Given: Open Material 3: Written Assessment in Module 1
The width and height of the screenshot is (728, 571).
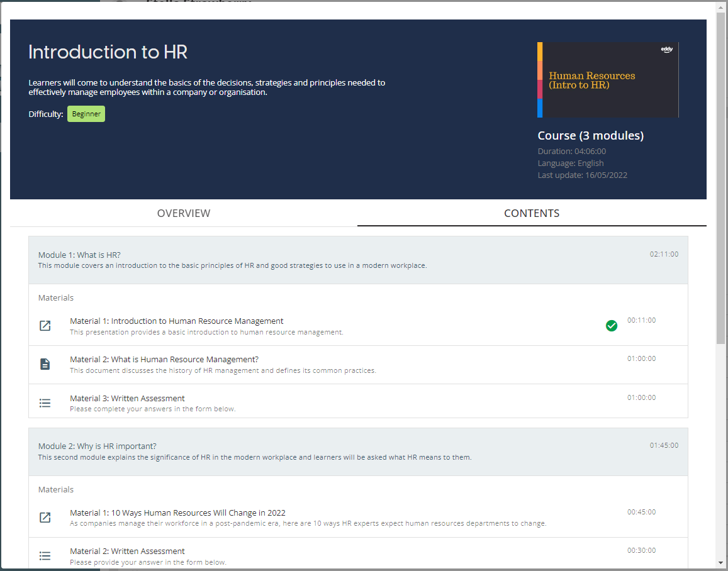Looking at the screenshot, I should 127,398.
